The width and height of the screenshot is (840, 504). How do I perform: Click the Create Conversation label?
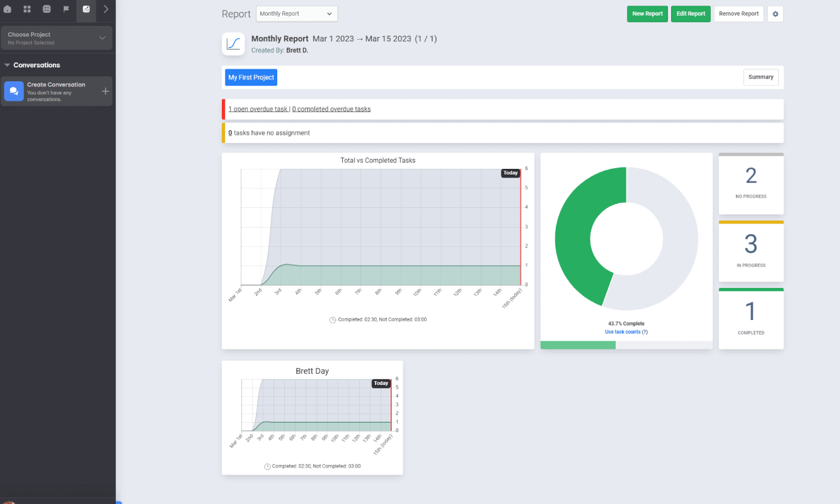pyautogui.click(x=56, y=84)
